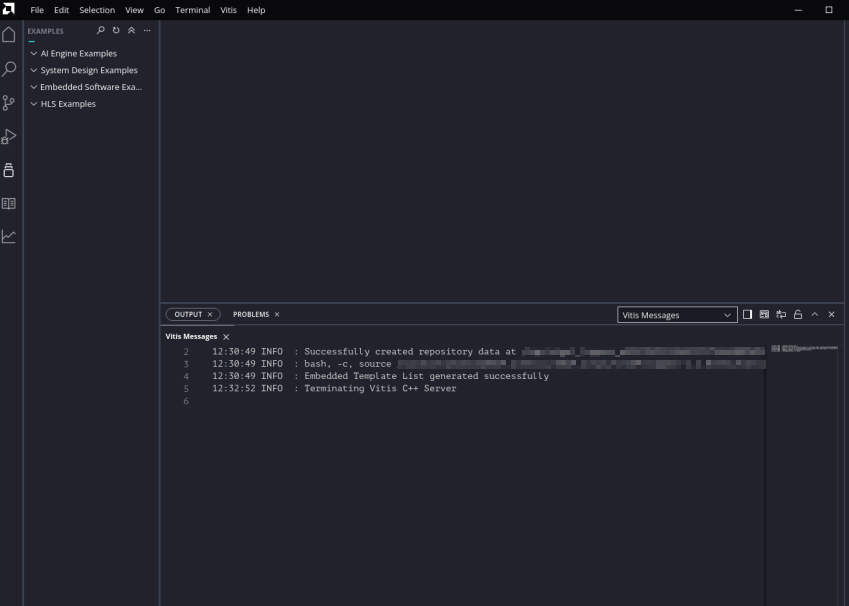This screenshot has width=849, height=606.
Task: Collapse all examples with double-chevron icon
Action: point(131,31)
